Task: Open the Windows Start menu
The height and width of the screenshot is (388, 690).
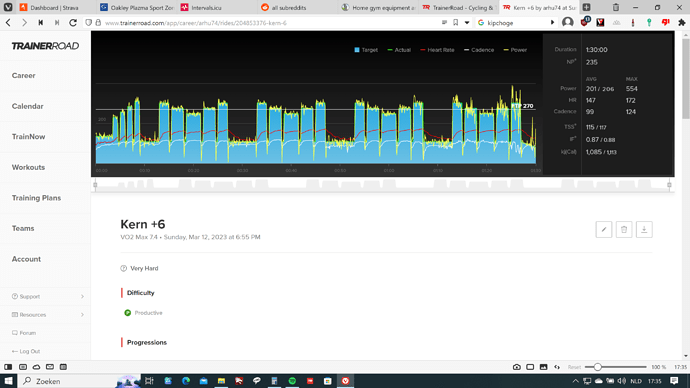Action: (8, 381)
